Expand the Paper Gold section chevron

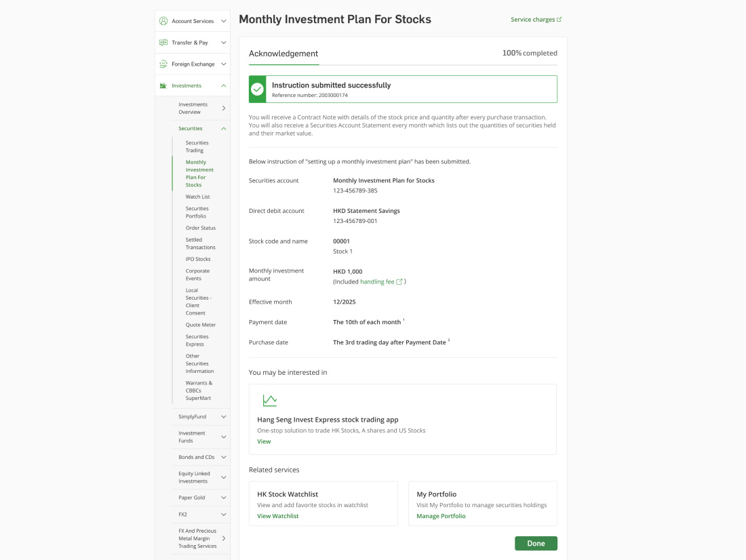(x=224, y=498)
